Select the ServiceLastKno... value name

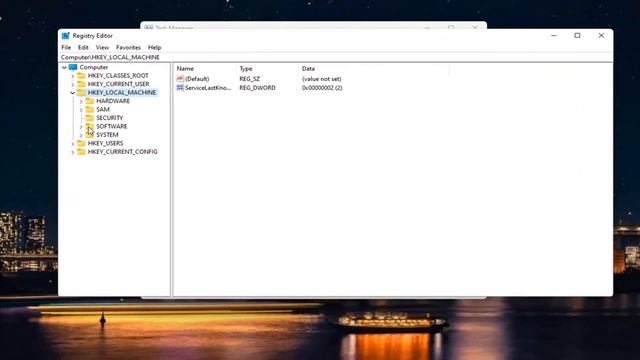point(208,88)
